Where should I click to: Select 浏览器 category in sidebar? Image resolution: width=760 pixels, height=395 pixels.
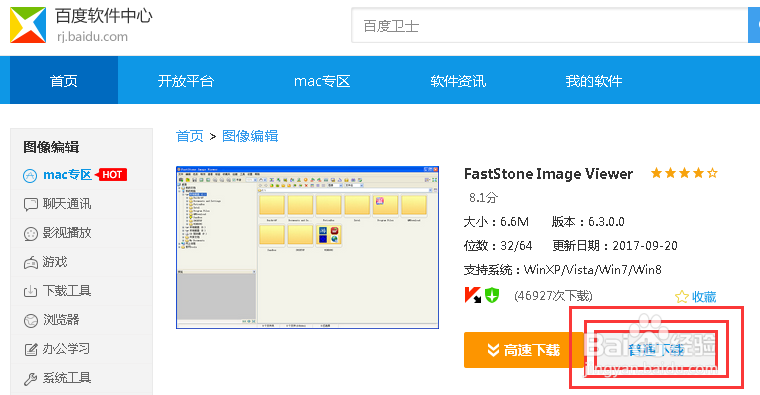pos(61,320)
